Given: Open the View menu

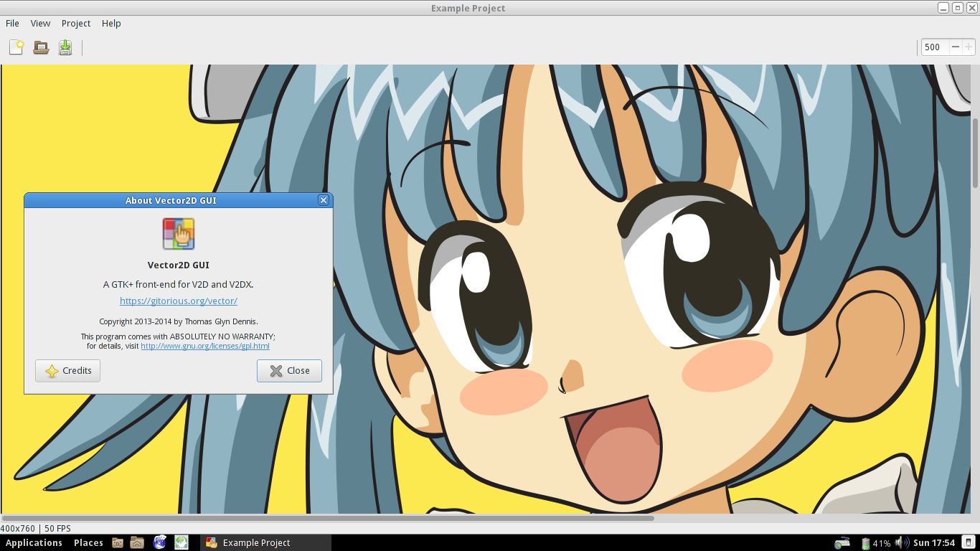Looking at the screenshot, I should click(40, 23).
